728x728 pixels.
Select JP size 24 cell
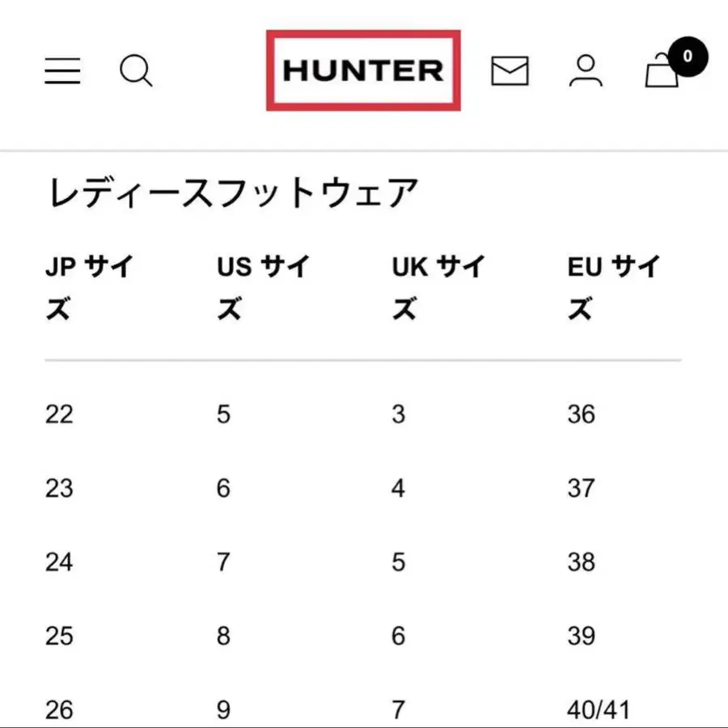59,562
